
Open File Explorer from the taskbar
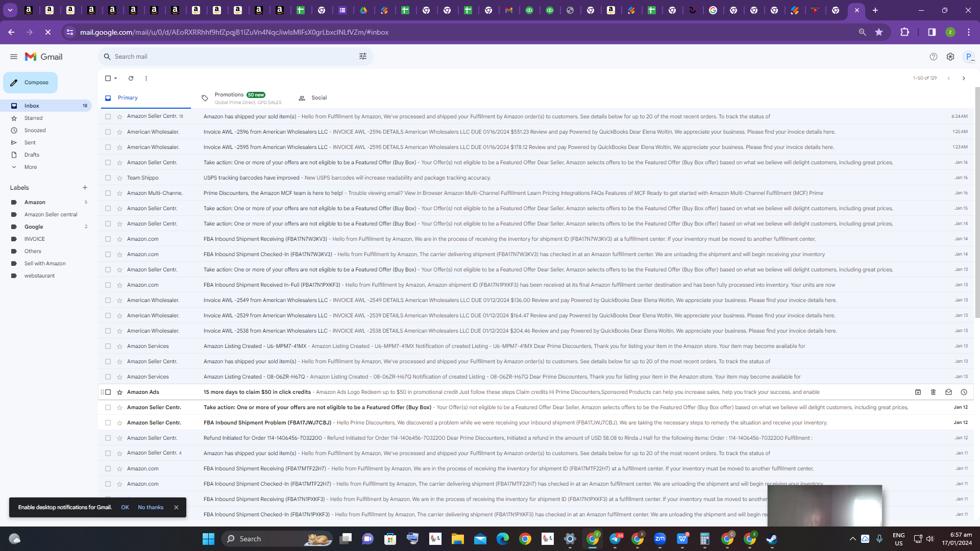pyautogui.click(x=457, y=539)
